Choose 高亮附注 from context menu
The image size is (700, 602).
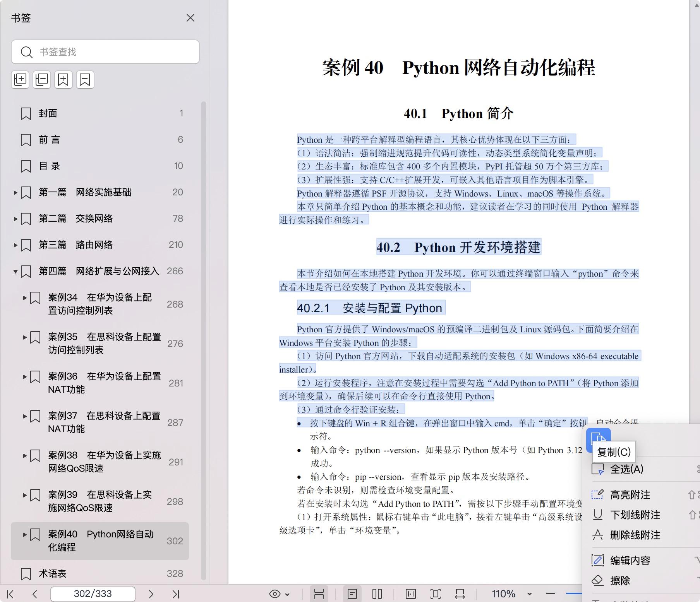pos(630,495)
